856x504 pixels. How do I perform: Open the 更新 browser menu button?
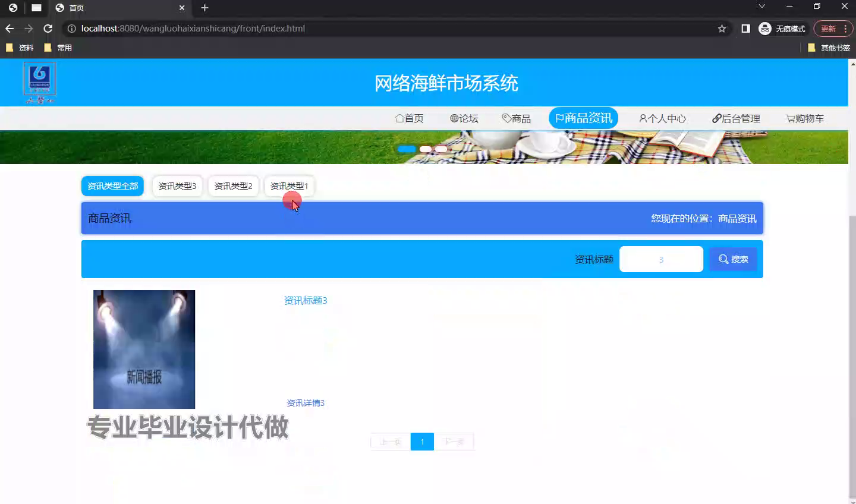(x=833, y=29)
